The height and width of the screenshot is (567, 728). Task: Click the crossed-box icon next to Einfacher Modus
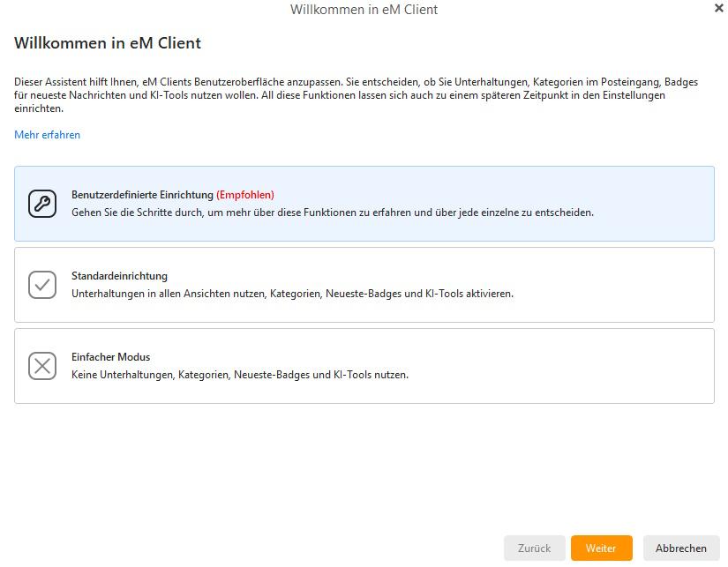[41, 366]
